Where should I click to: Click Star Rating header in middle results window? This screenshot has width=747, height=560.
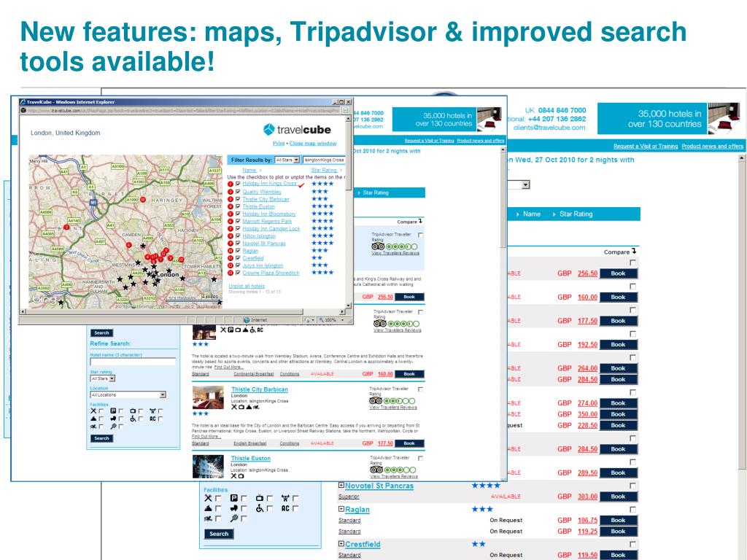coord(376,192)
